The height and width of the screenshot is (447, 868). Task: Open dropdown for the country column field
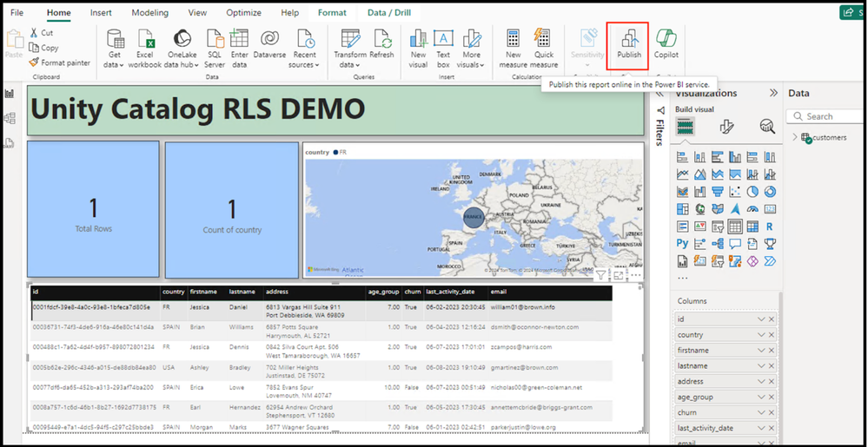pos(761,335)
